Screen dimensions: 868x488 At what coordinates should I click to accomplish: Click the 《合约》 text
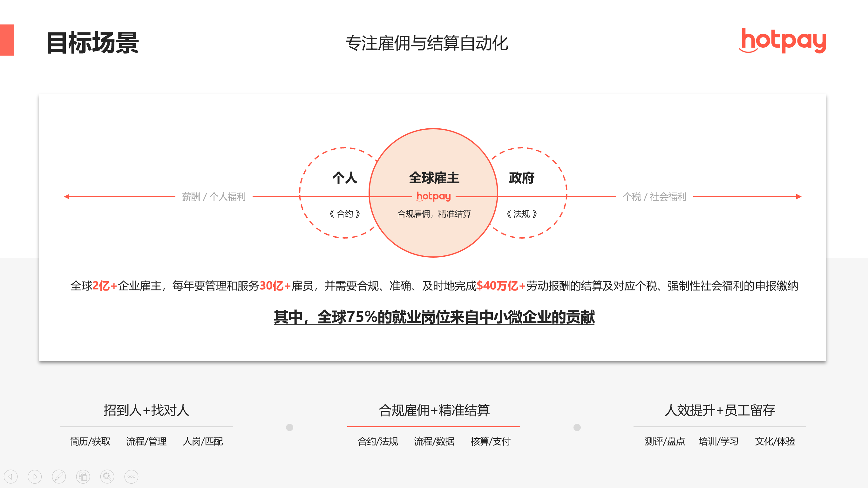[x=345, y=214]
